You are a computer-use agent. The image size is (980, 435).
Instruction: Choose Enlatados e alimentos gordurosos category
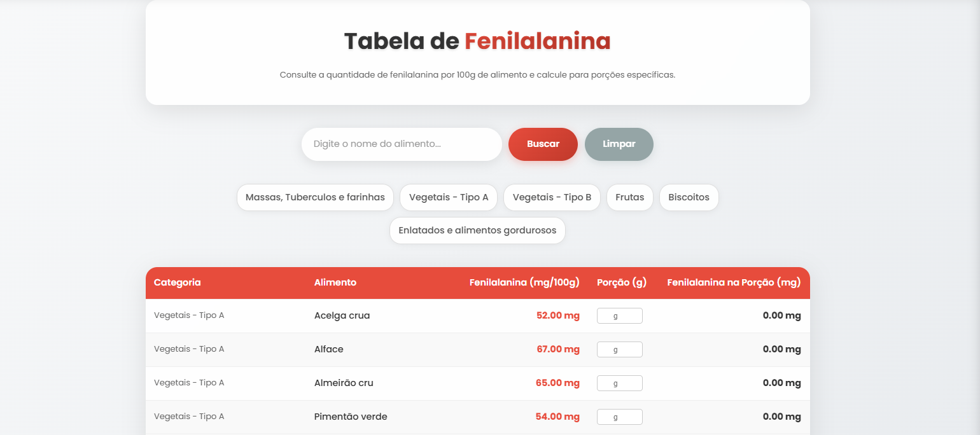point(477,230)
